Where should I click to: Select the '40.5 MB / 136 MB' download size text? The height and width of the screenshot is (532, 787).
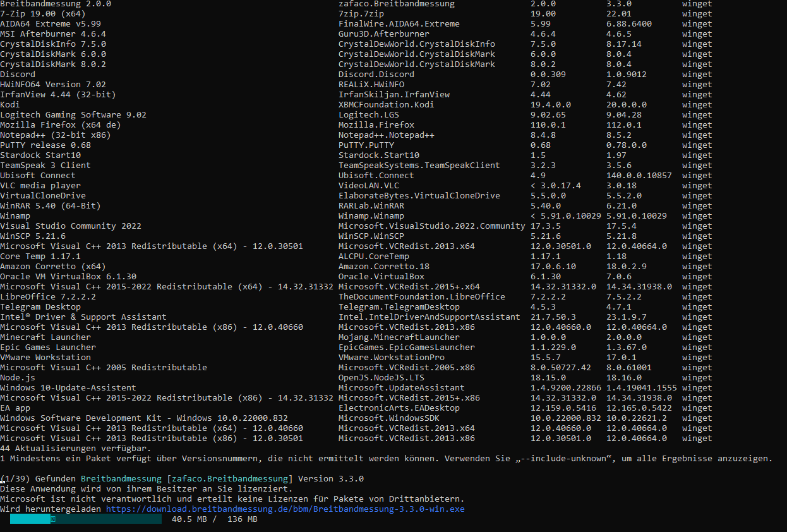[x=215, y=519]
